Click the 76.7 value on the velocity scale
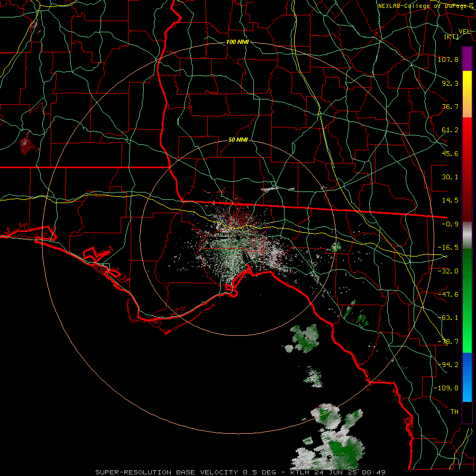 (x=450, y=106)
